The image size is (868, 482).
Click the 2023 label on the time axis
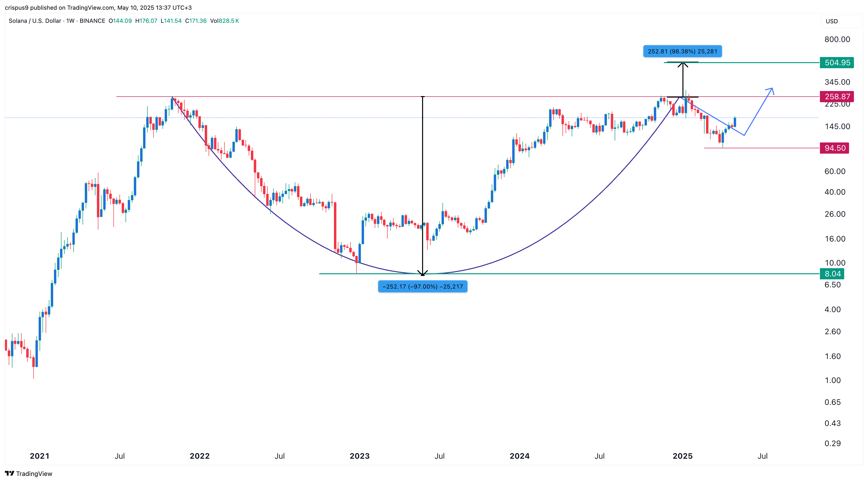pos(359,456)
